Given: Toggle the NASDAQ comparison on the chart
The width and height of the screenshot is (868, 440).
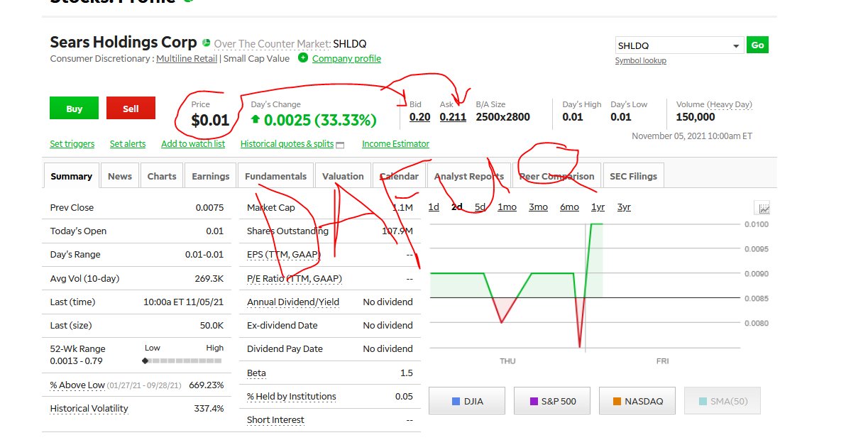Looking at the screenshot, I should click(637, 401).
